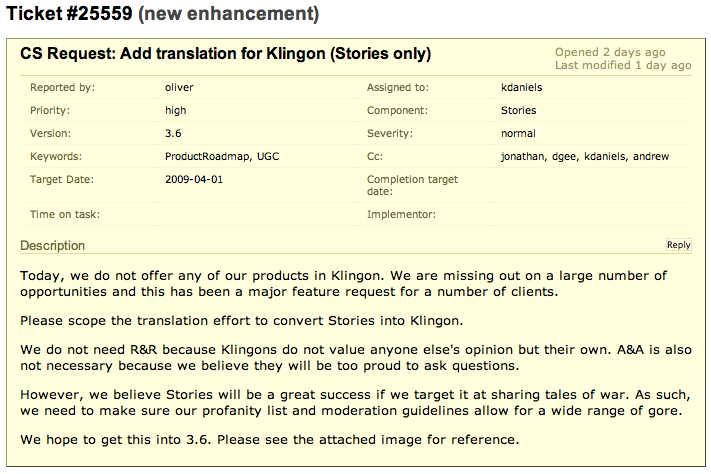The image size is (711, 474).
Task: Click dgee in the Cc list
Action: coord(565,156)
